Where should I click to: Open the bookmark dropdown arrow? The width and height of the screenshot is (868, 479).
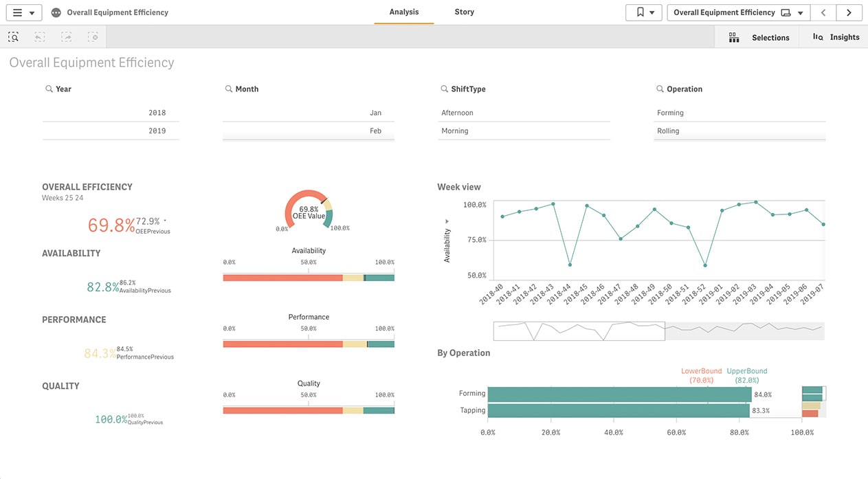[652, 12]
